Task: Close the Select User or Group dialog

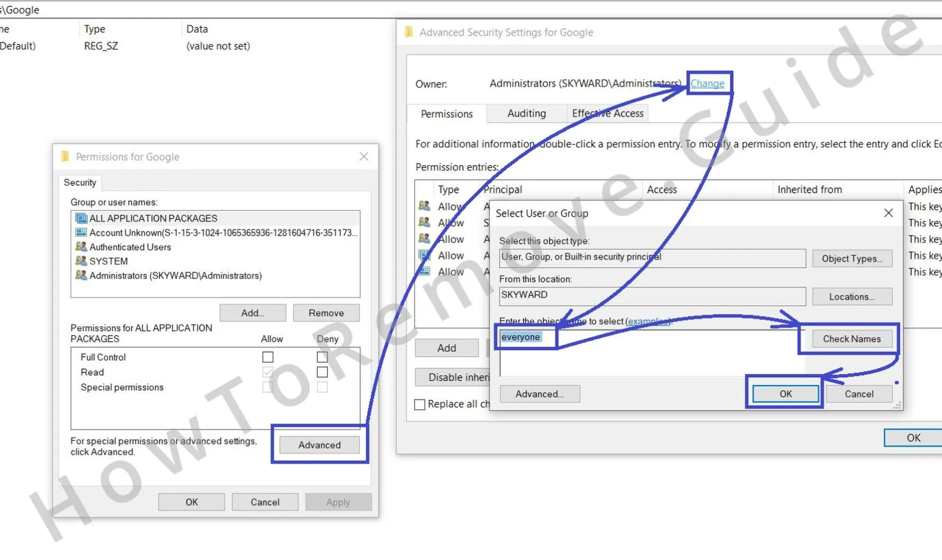Action: pos(889,213)
